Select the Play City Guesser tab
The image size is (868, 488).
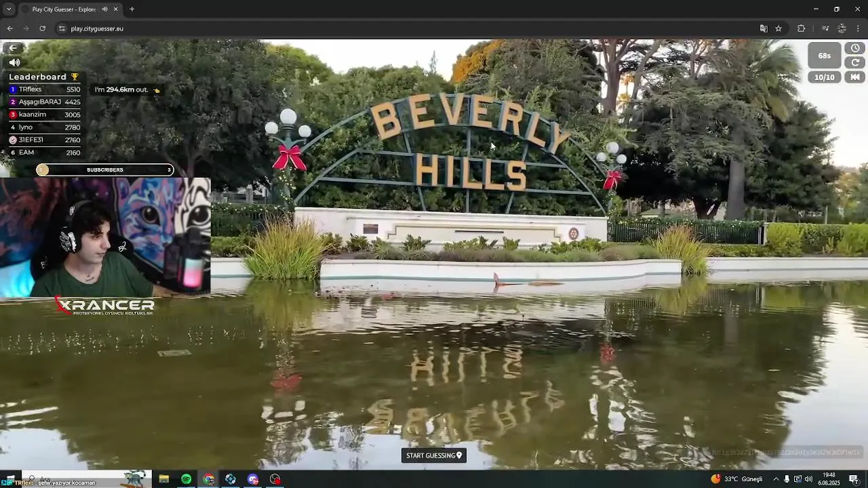tap(70, 9)
